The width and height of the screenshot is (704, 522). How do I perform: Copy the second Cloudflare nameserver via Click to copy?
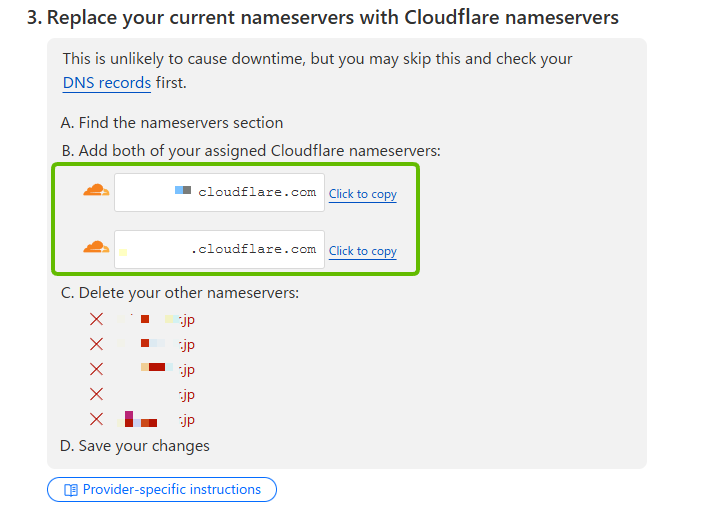coord(363,251)
